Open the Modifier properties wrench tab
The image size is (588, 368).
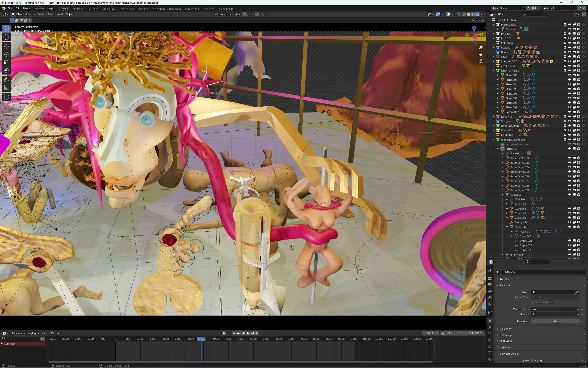click(490, 327)
